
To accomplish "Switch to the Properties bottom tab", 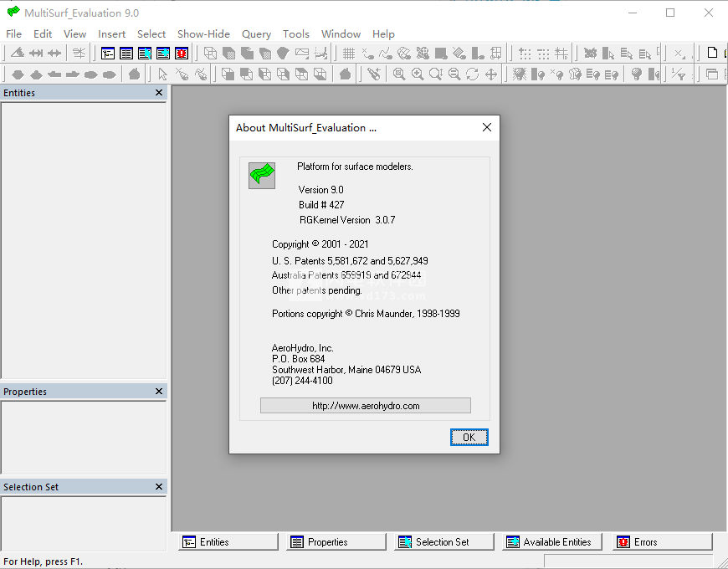I will 336,541.
